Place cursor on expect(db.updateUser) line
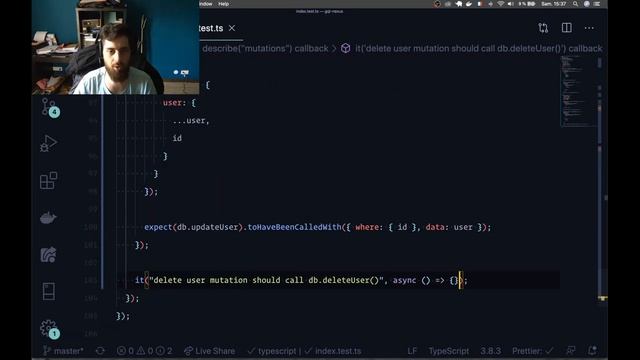 coord(318,227)
